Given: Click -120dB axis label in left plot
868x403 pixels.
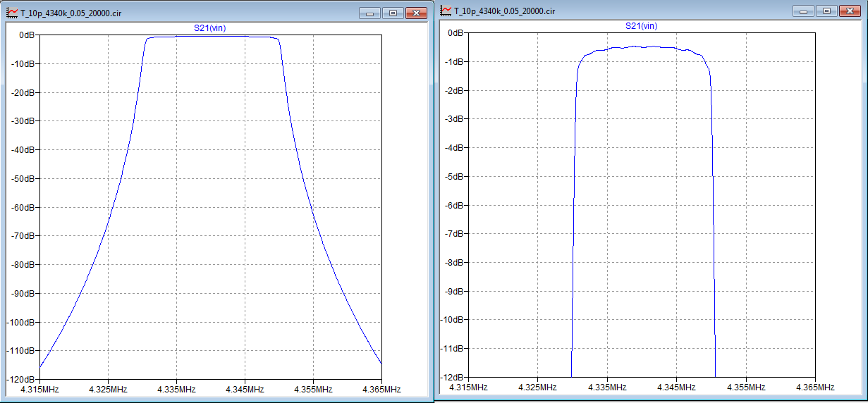Looking at the screenshot, I should point(21,380).
